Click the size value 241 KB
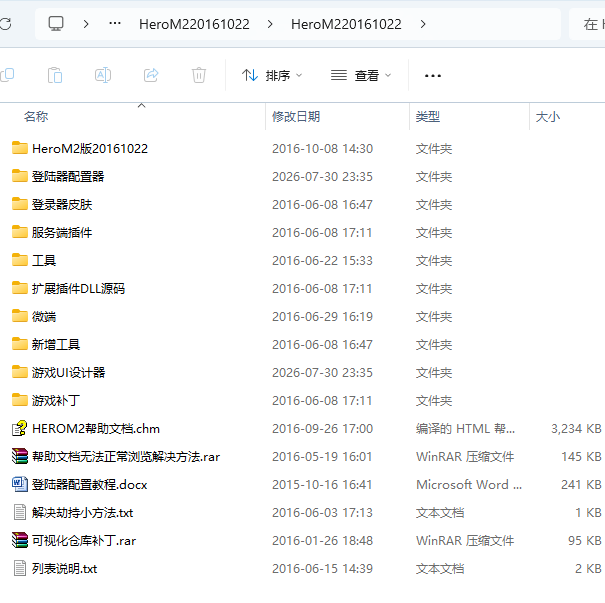 (x=581, y=485)
